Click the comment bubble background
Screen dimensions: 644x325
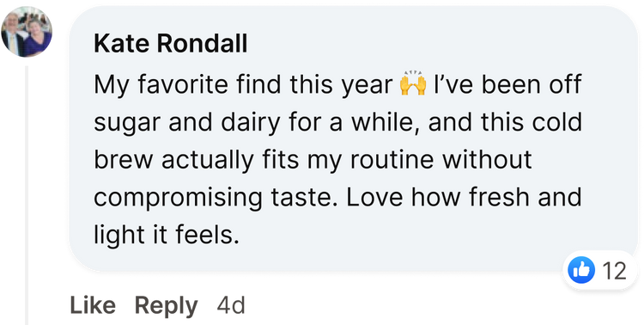pos(353,138)
